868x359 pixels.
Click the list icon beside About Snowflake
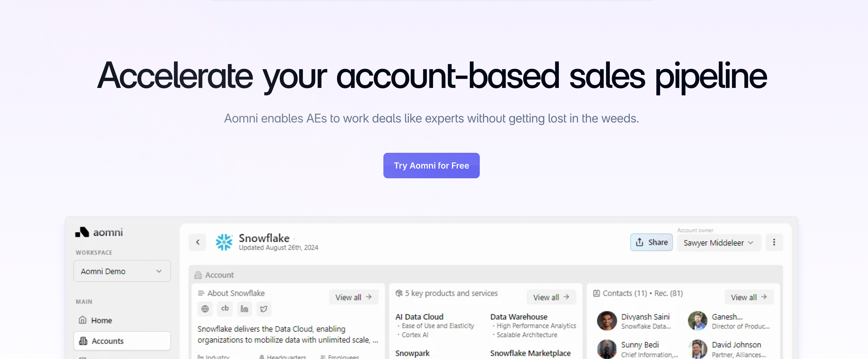pos(201,293)
